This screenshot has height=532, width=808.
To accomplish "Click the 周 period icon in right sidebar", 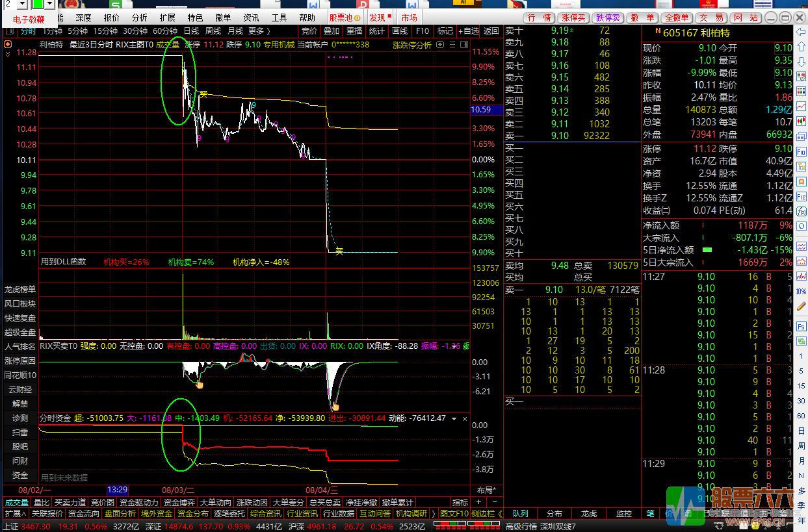I will 801,446.
